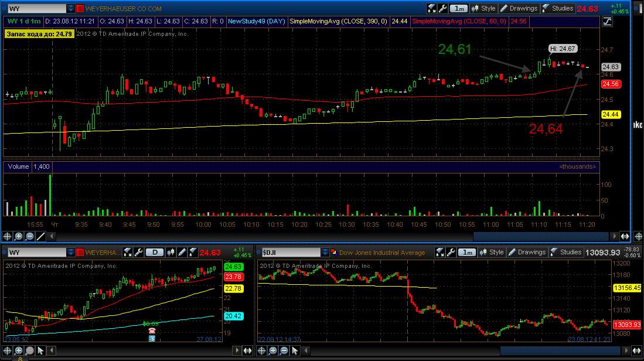
Task: Zoom in on the Dow Jones chart
Action: [x=272, y=350]
